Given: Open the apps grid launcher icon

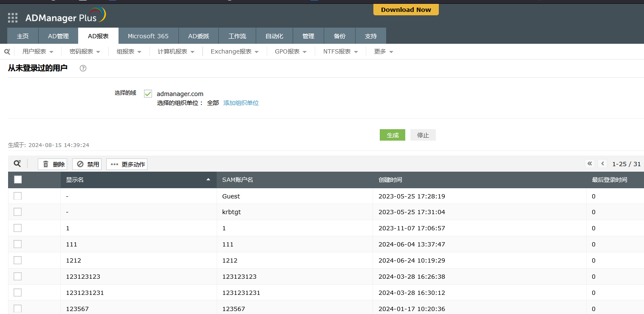Looking at the screenshot, I should 13,18.
